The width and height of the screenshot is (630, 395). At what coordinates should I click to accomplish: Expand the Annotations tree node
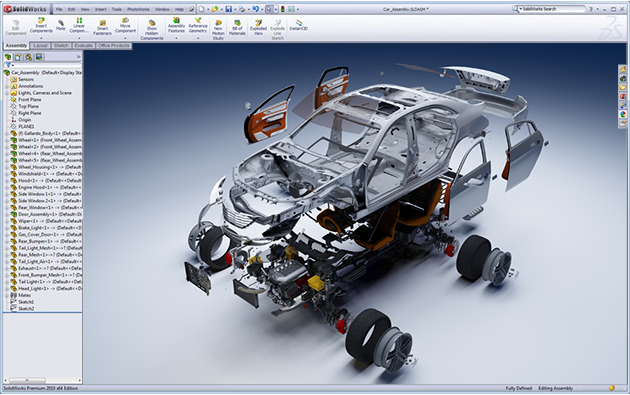tap(7, 86)
